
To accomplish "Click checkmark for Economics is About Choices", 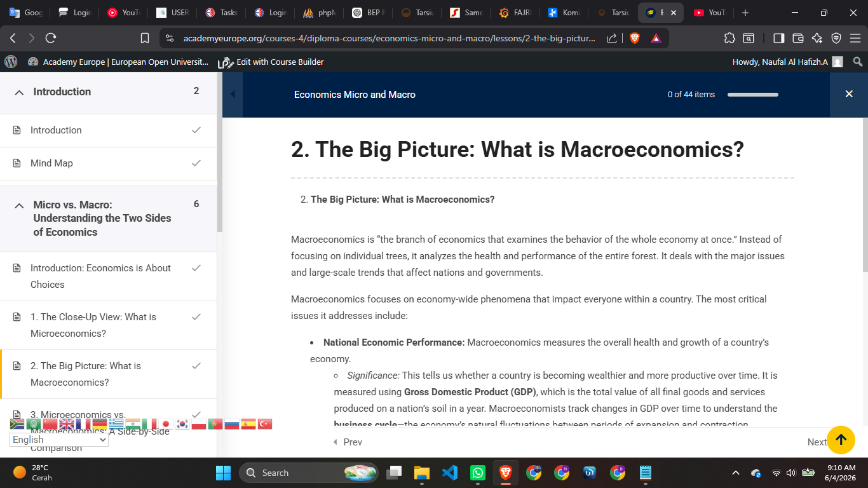I will [196, 268].
